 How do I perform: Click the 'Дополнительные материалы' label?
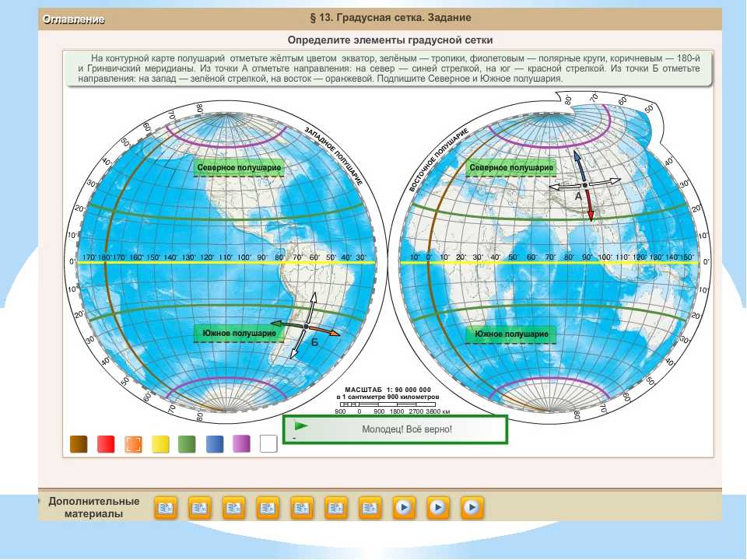coord(94,508)
